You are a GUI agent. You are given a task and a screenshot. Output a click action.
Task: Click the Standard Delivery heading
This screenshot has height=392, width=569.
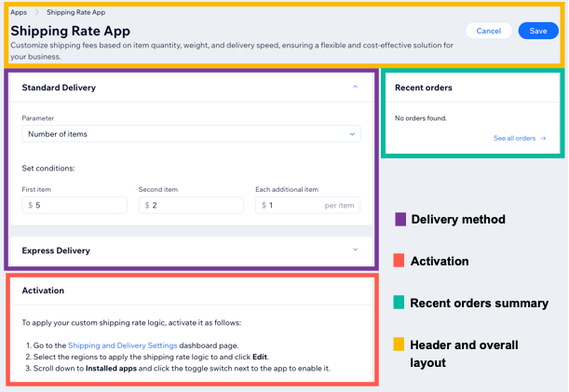pos(59,88)
